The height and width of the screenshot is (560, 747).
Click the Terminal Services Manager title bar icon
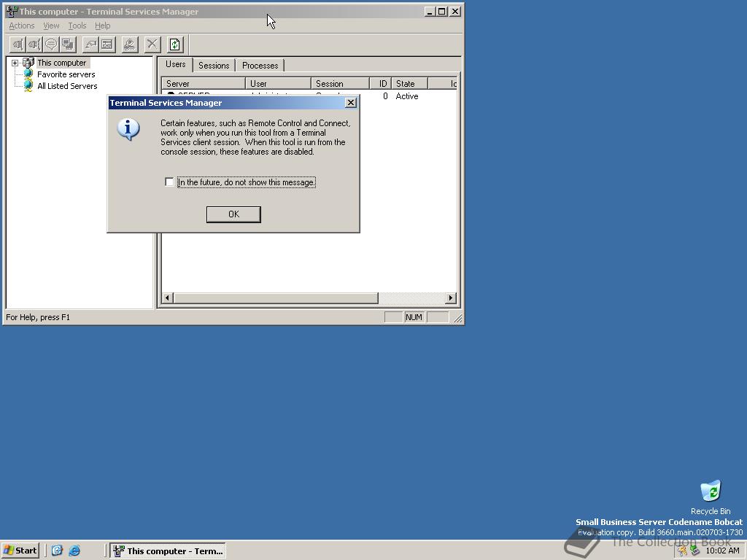coord(12,12)
